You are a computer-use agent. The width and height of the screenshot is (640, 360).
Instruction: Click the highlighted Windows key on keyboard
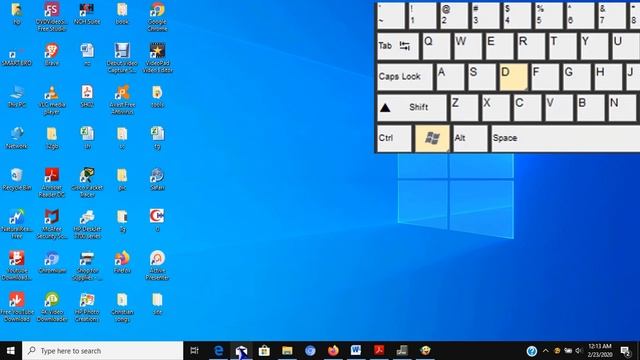coord(432,138)
